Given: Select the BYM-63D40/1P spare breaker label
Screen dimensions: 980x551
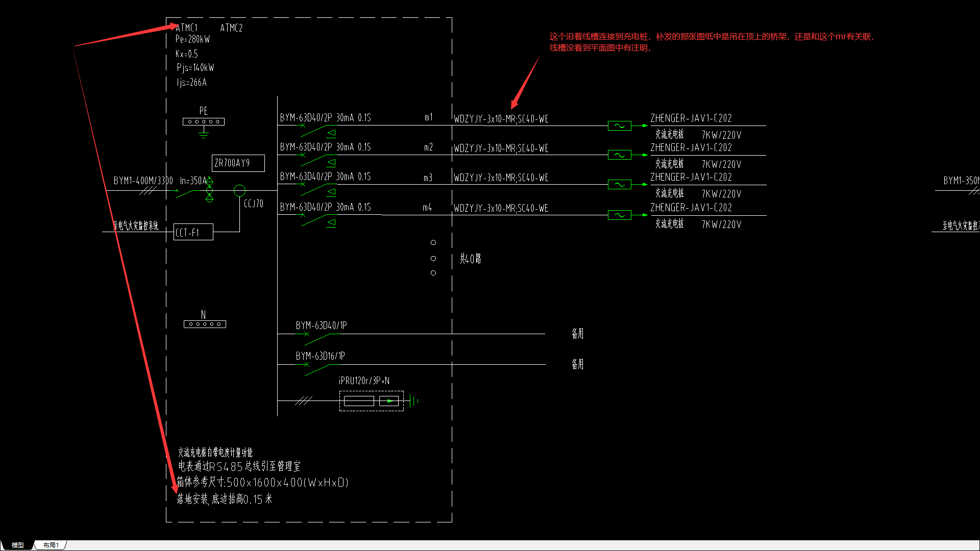Looking at the screenshot, I should coord(322,325).
